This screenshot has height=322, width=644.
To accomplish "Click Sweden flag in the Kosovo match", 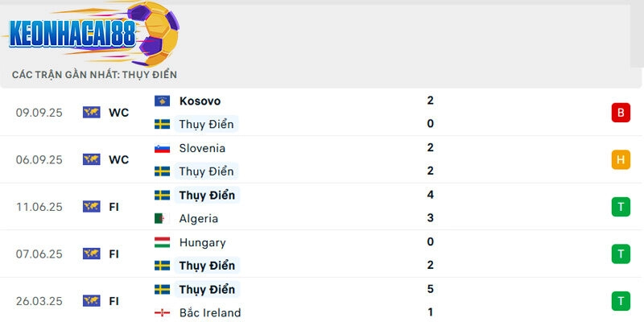I will [x=162, y=124].
